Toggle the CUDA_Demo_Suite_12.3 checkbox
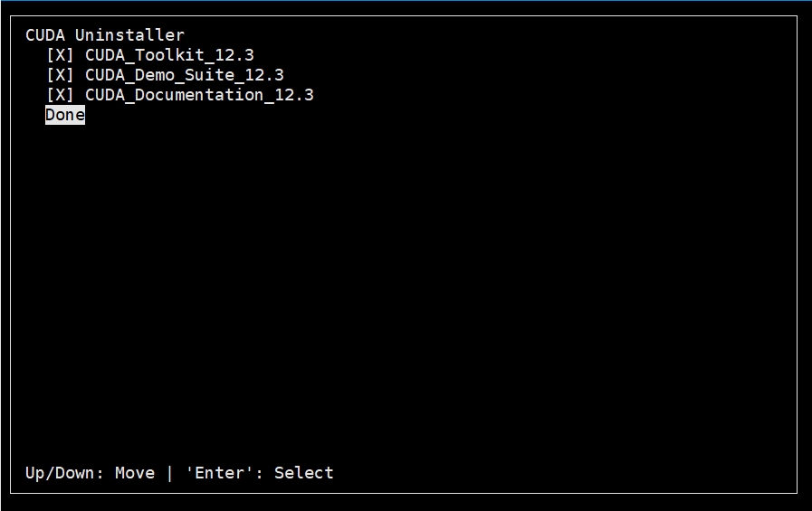The height and width of the screenshot is (511, 812). (x=60, y=75)
